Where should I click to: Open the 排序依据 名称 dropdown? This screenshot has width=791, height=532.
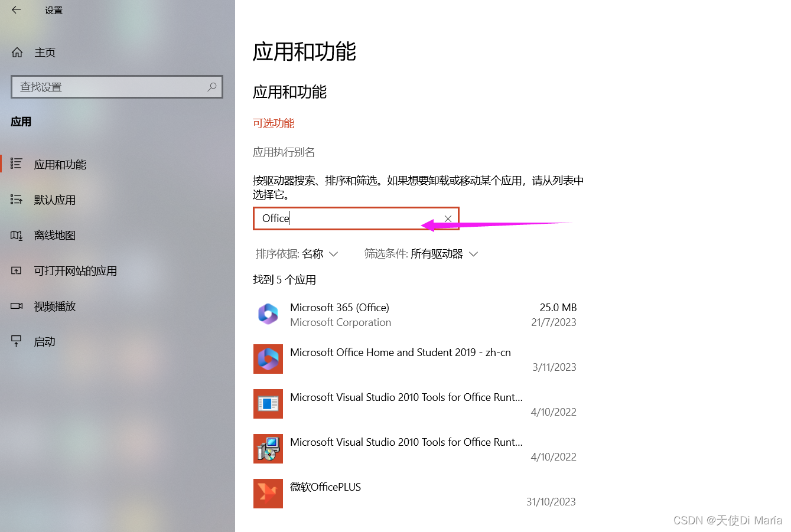pos(297,254)
